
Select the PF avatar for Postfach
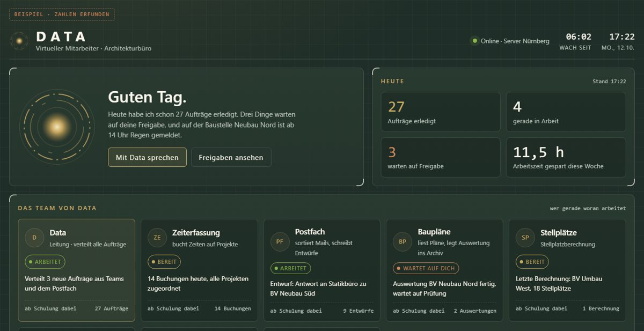point(280,241)
